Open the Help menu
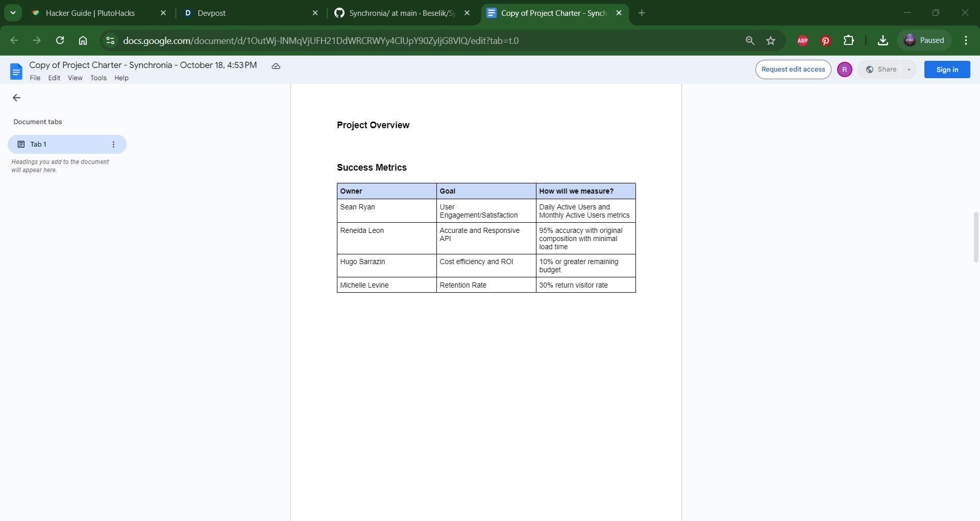The image size is (980, 521). coord(121,78)
